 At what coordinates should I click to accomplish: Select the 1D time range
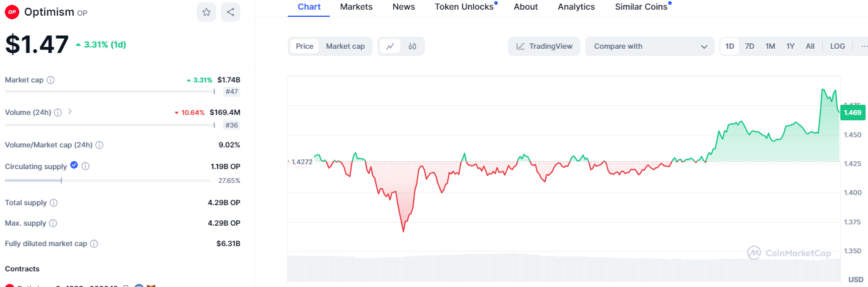730,46
